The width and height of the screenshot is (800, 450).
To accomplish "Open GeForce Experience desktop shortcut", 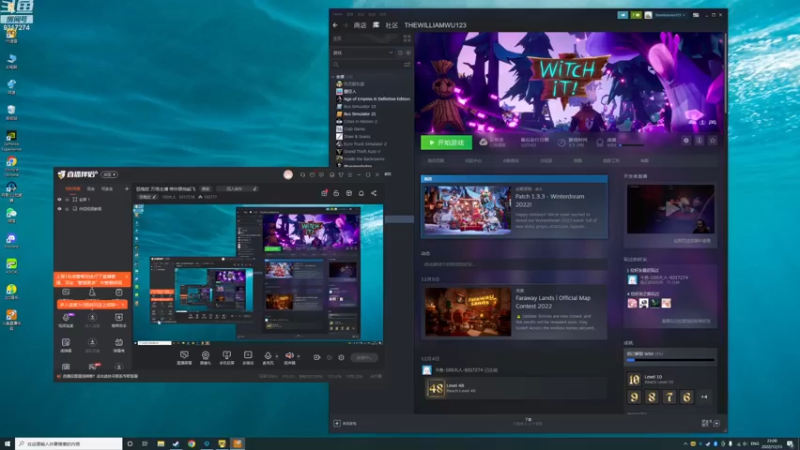I will click(x=11, y=141).
